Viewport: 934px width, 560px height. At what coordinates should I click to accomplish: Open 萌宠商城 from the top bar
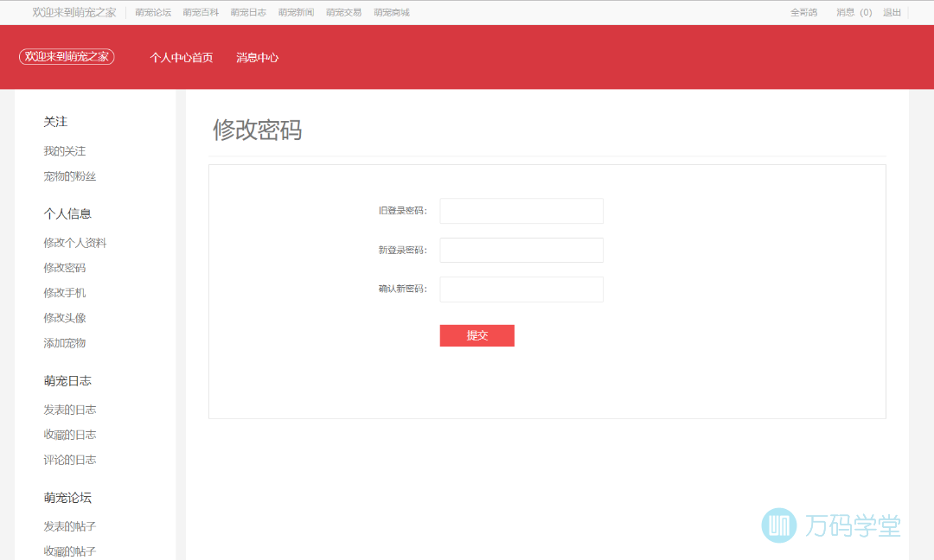point(392,13)
